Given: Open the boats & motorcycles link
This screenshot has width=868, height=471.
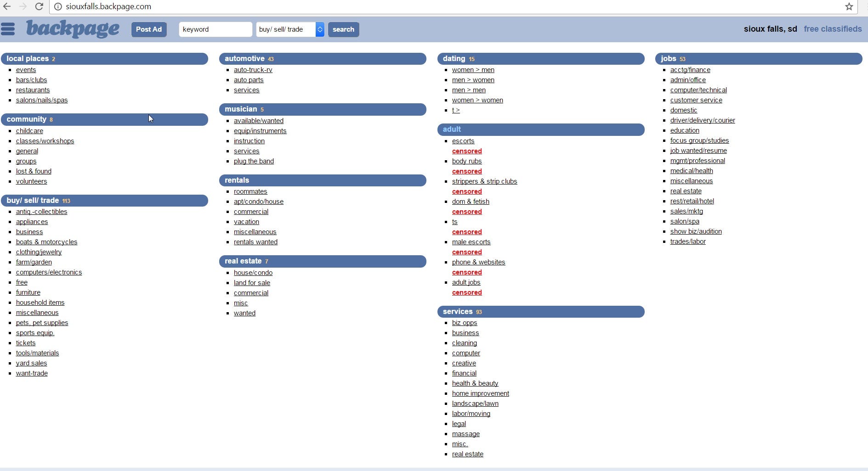Looking at the screenshot, I should point(46,242).
